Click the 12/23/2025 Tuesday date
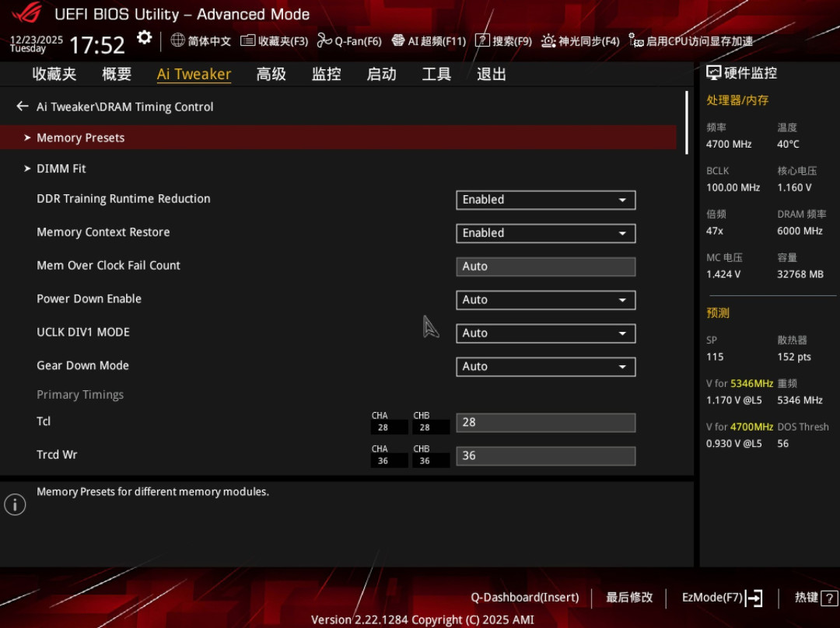The image size is (840, 628). (x=36, y=44)
